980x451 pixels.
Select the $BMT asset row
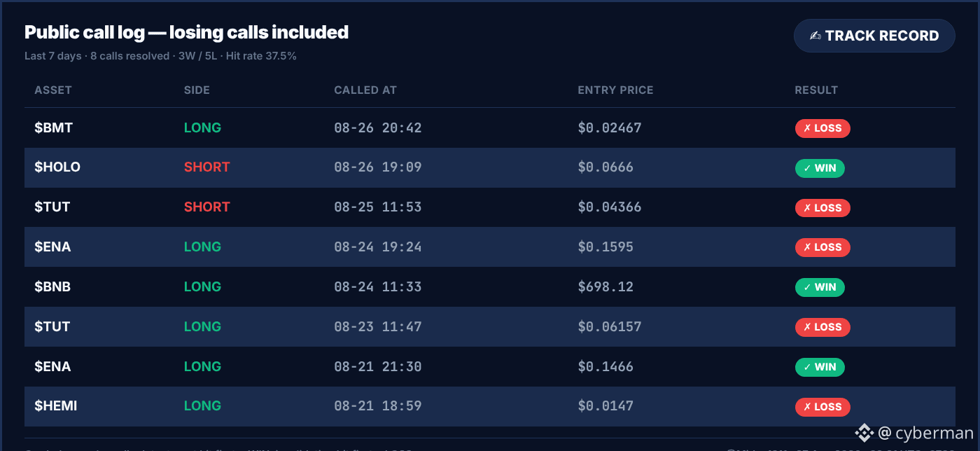pyautogui.click(x=490, y=127)
